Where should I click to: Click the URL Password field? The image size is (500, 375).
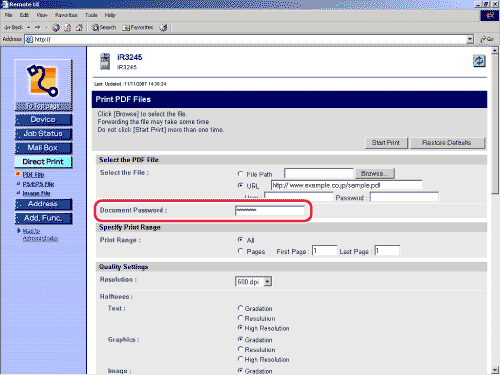tap(404, 197)
